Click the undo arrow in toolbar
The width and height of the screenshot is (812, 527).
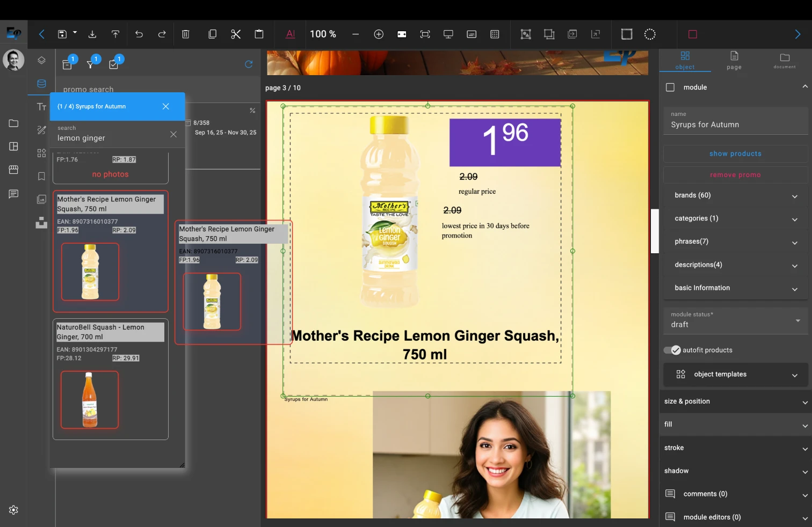pyautogui.click(x=139, y=34)
